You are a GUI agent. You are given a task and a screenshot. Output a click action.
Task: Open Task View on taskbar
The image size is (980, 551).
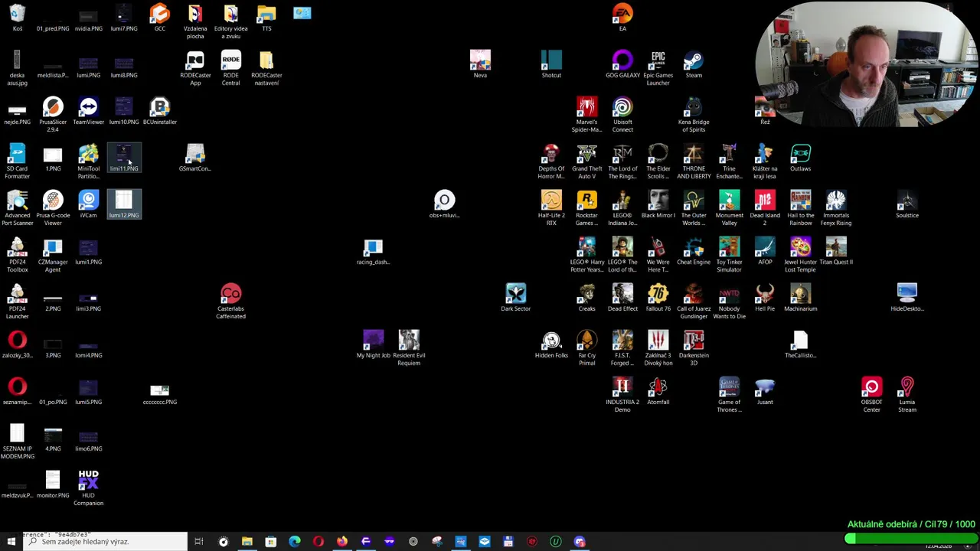coord(198,541)
